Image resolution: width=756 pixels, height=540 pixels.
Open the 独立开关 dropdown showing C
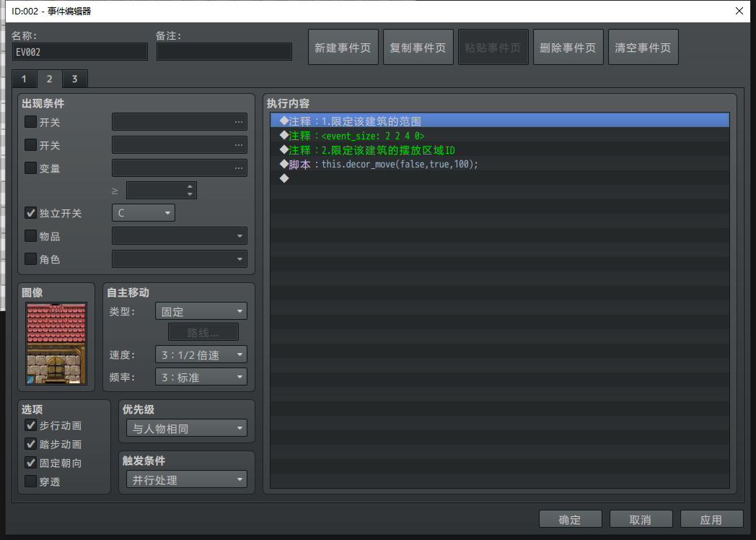pyautogui.click(x=144, y=213)
